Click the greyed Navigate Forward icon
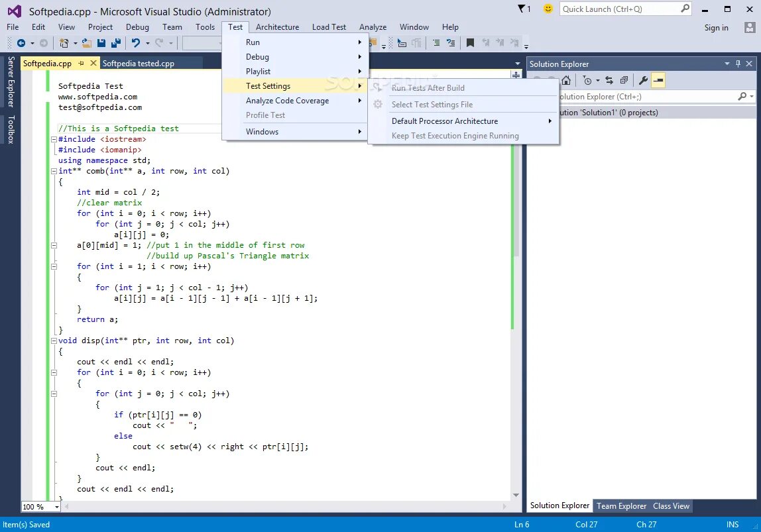Image resolution: width=761 pixels, height=532 pixels. point(44,43)
